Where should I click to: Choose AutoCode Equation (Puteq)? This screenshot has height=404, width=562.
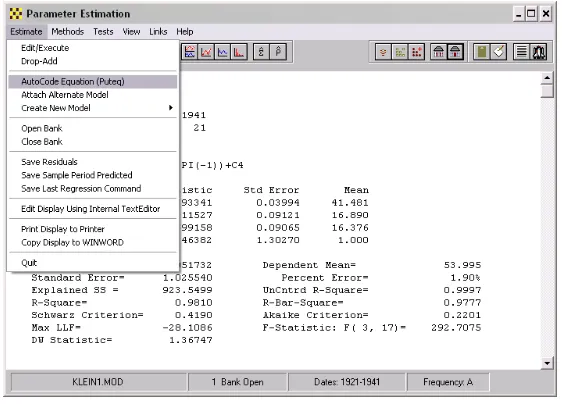point(92,82)
